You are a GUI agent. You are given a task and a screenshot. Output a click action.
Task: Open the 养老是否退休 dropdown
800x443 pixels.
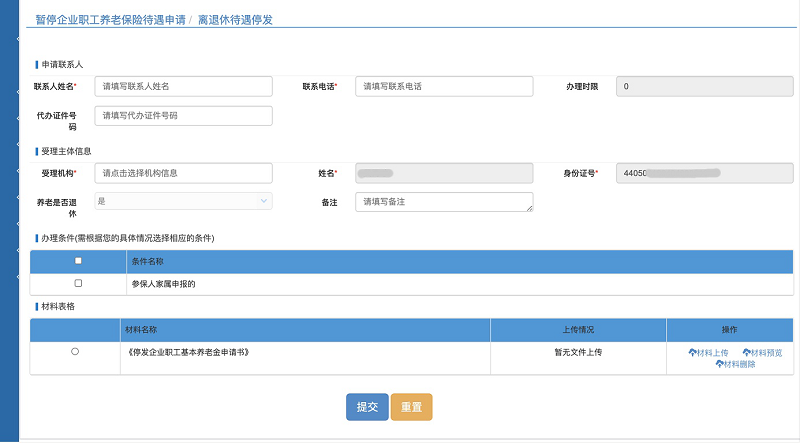coord(184,201)
